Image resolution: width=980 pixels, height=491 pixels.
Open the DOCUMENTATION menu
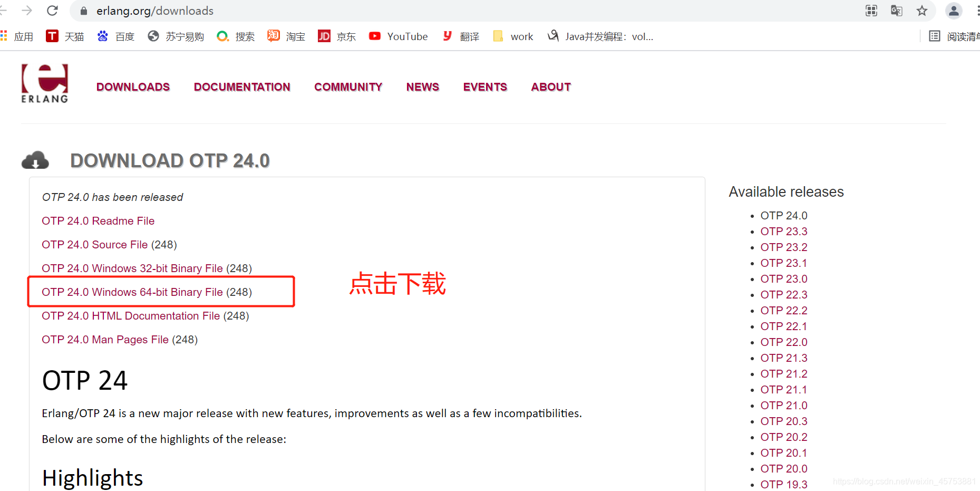pyautogui.click(x=242, y=87)
